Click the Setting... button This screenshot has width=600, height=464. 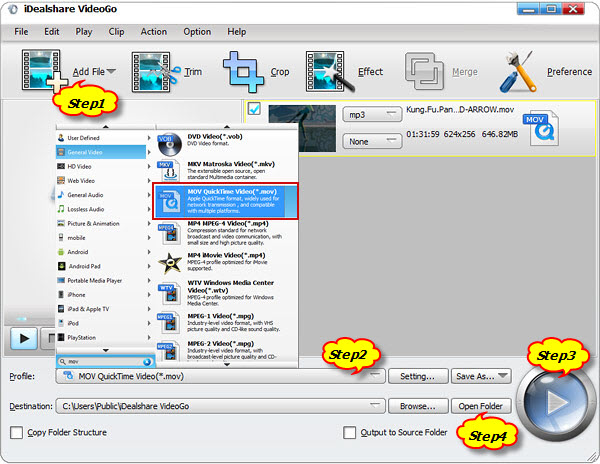418,376
